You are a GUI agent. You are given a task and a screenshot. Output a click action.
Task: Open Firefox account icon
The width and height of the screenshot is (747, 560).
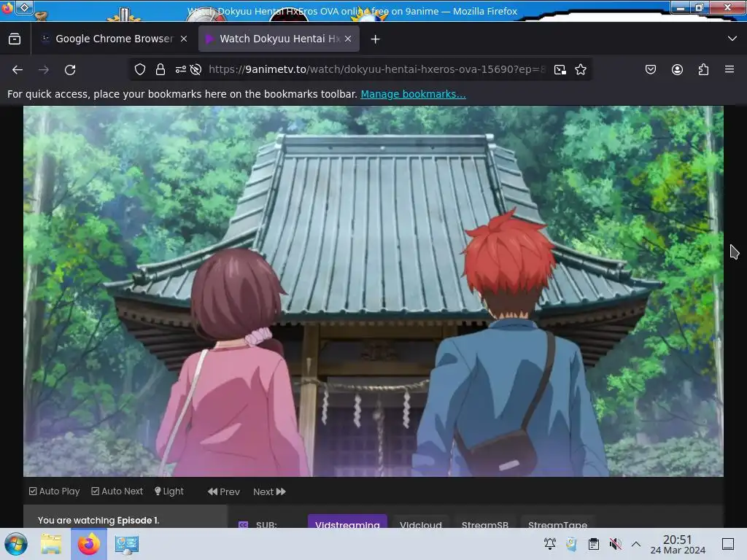(677, 69)
